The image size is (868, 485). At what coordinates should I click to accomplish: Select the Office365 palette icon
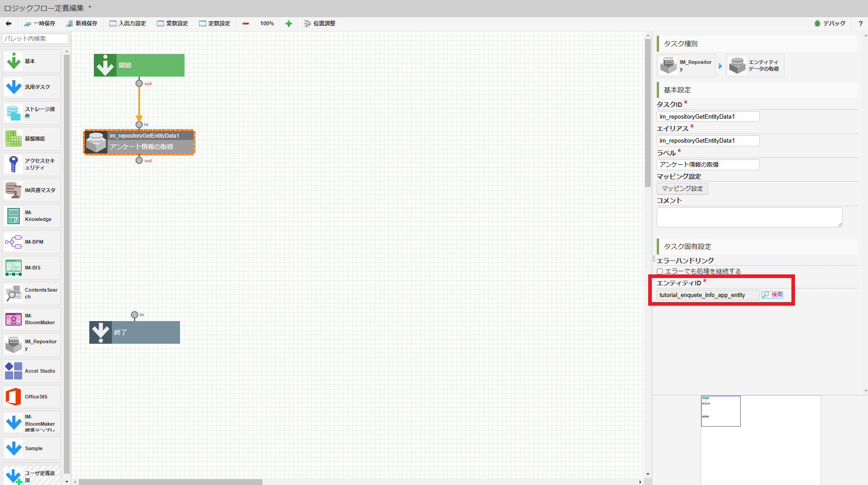14,396
